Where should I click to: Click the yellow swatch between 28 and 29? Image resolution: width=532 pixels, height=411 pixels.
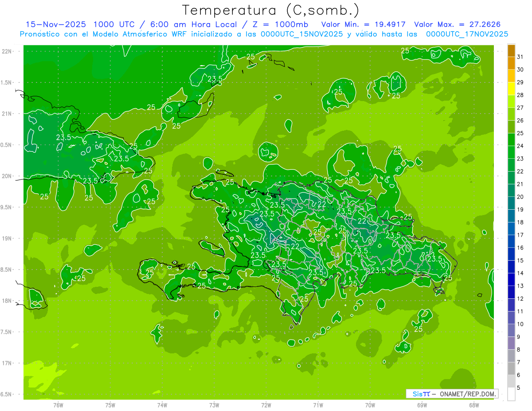click(511, 89)
